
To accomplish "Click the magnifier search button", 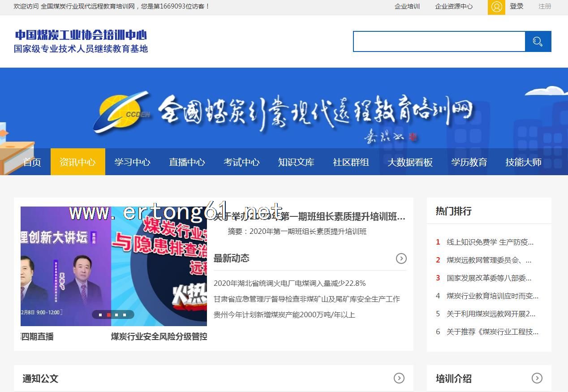I will 538,42.
